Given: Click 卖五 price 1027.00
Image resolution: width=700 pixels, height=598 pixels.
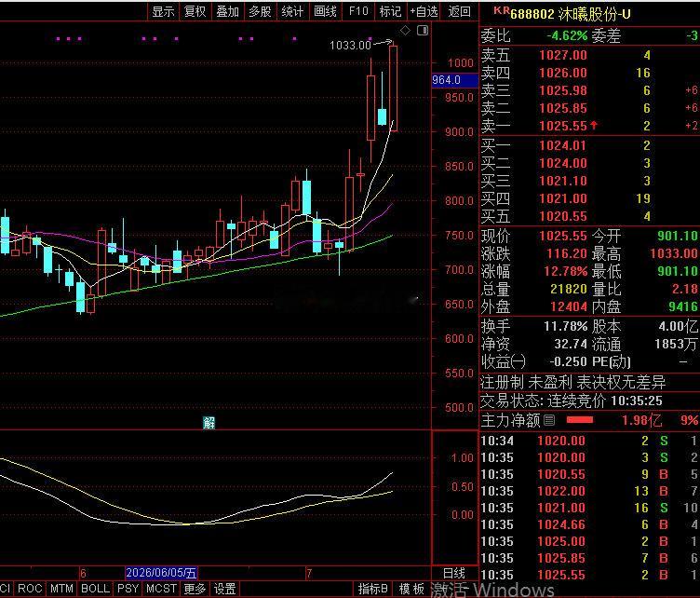Looking at the screenshot, I should click(x=563, y=55).
